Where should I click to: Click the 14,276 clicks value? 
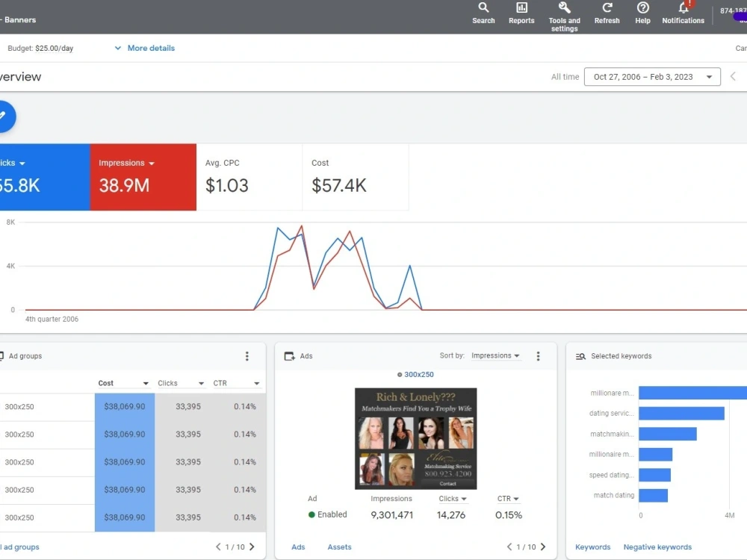[451, 514]
